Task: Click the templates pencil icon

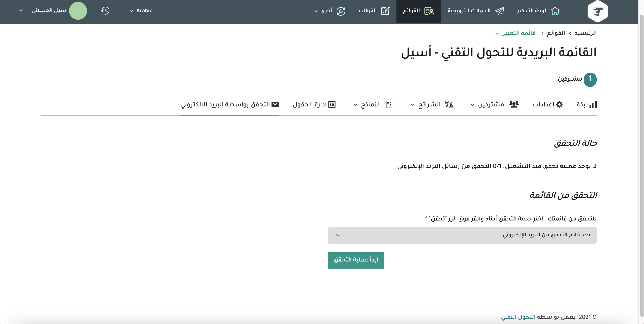Action: (x=385, y=11)
